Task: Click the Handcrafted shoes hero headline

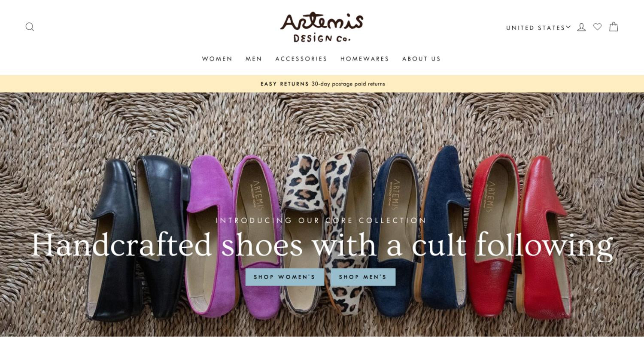Action: [322, 245]
